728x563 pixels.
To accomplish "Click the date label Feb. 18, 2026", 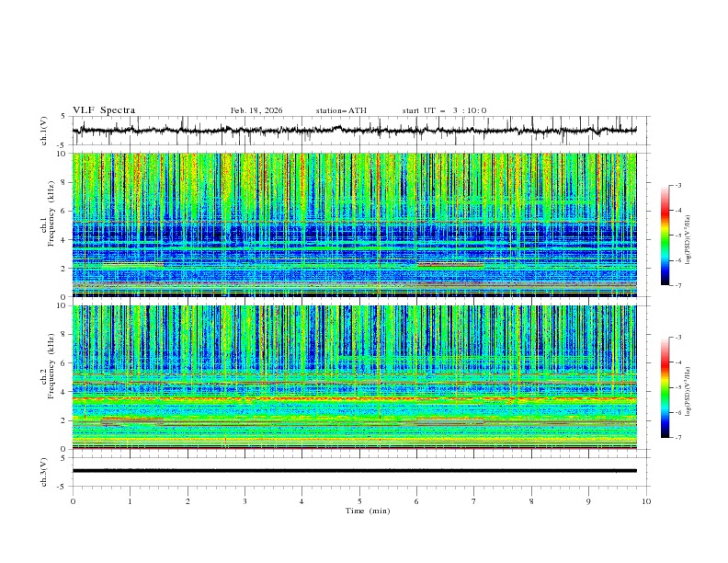I will (x=256, y=110).
